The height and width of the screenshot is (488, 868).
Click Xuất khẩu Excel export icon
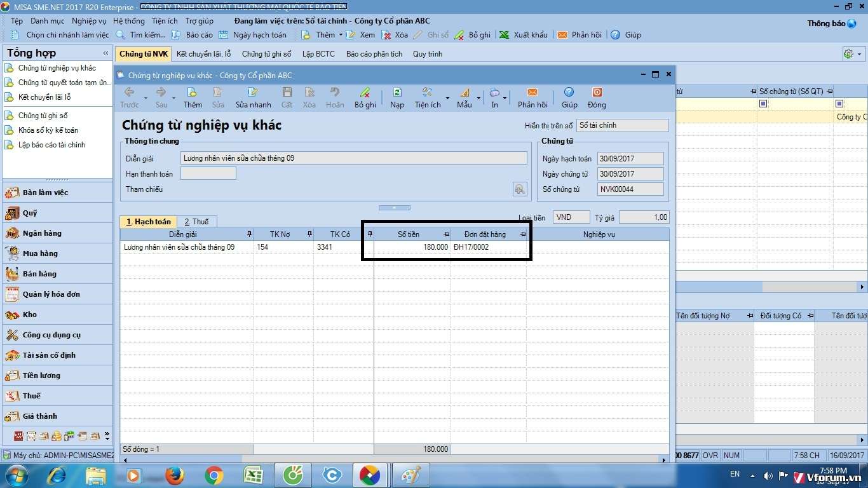click(504, 35)
